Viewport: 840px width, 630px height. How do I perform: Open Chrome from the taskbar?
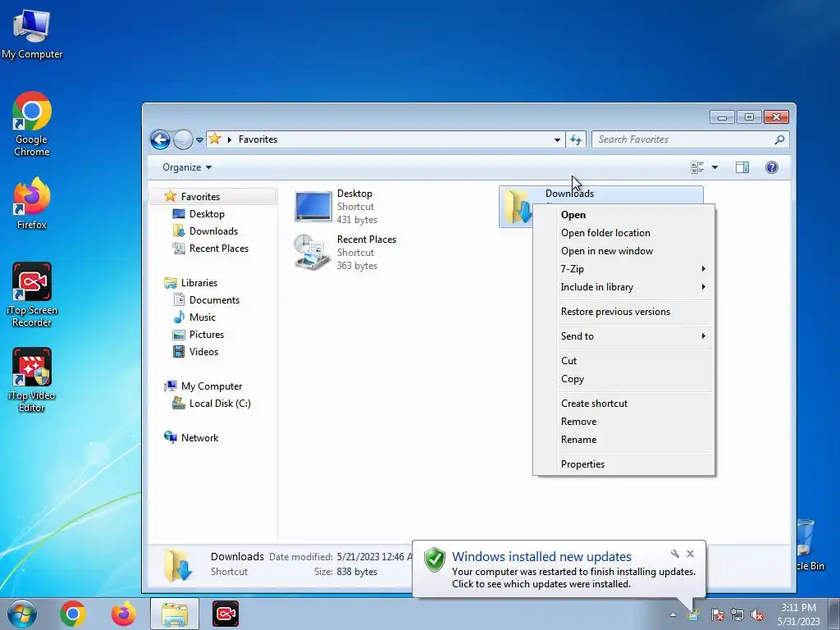click(x=73, y=614)
